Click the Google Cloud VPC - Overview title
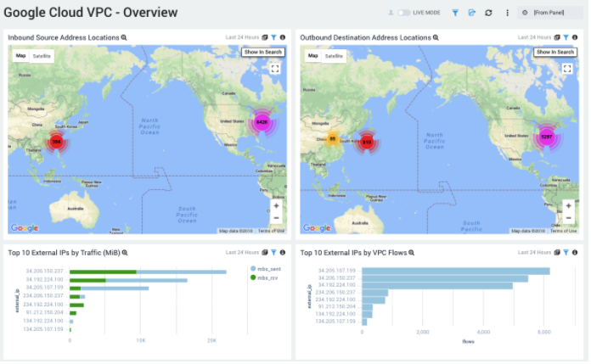Image resolution: width=591 pixels, height=364 pixels. coord(91,13)
